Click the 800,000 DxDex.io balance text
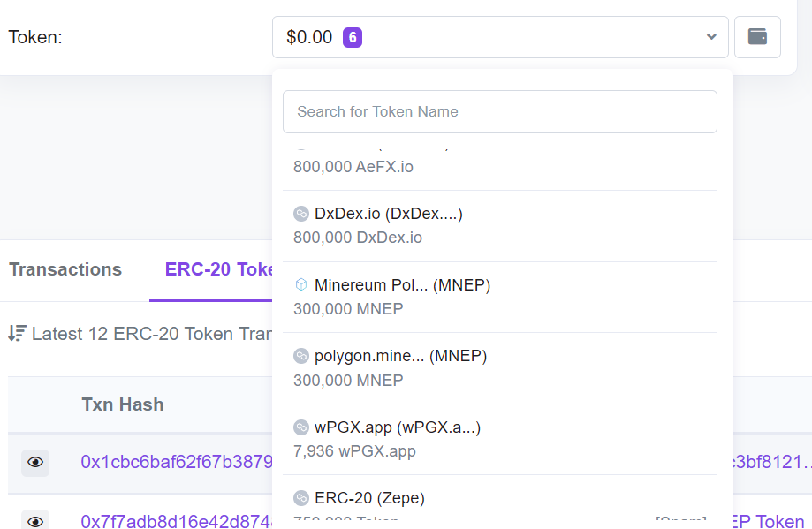 coord(358,238)
